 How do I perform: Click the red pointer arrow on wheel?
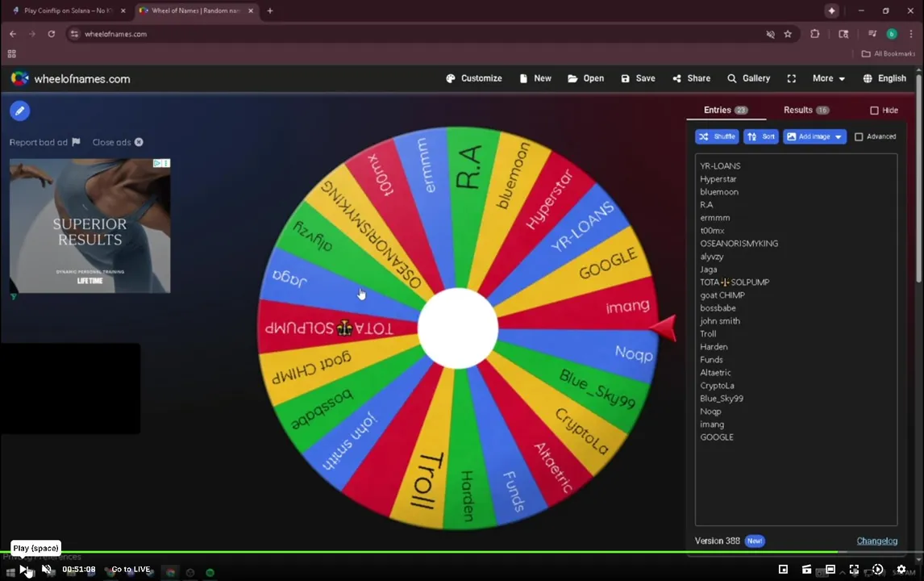click(664, 328)
